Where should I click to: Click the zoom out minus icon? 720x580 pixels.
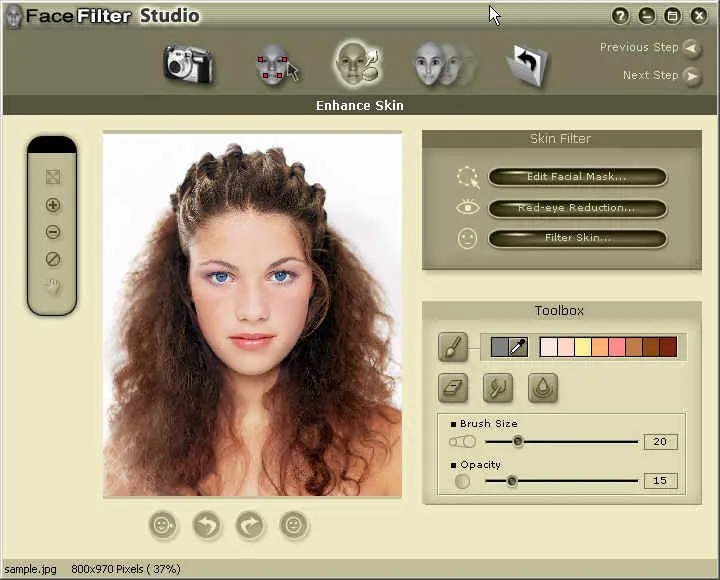click(53, 233)
